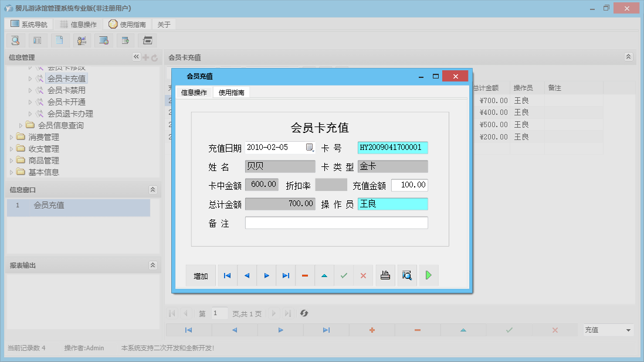Image resolution: width=644 pixels, height=362 pixels.
Task: Collapse the 信息窗口 panel with its chevron
Action: (153, 189)
